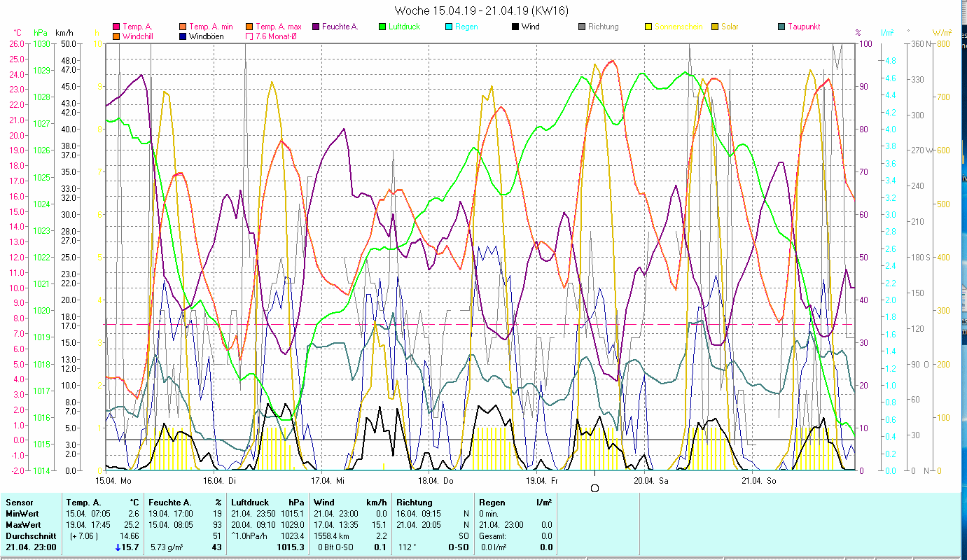
Task: Select the maximum temperature value '25.2'
Action: pos(132,525)
